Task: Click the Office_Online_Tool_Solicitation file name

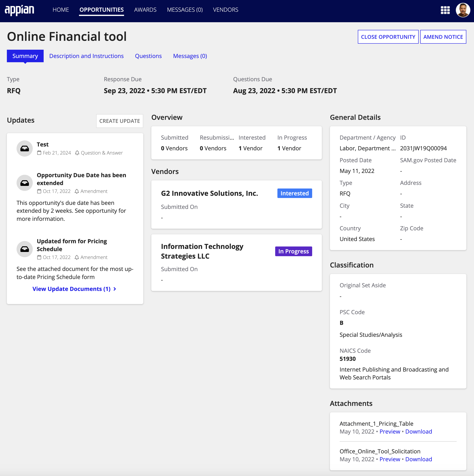Action: click(380, 451)
